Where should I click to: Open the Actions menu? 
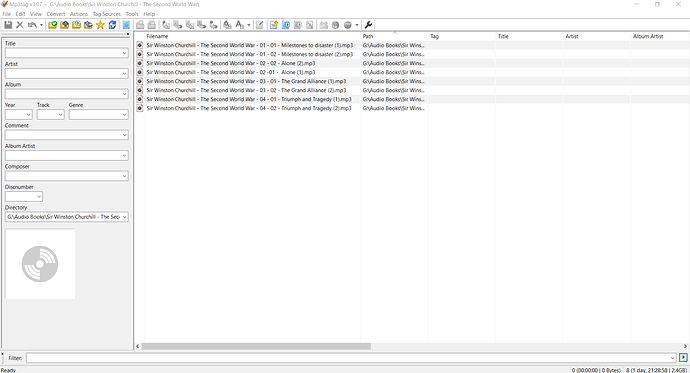click(x=79, y=14)
